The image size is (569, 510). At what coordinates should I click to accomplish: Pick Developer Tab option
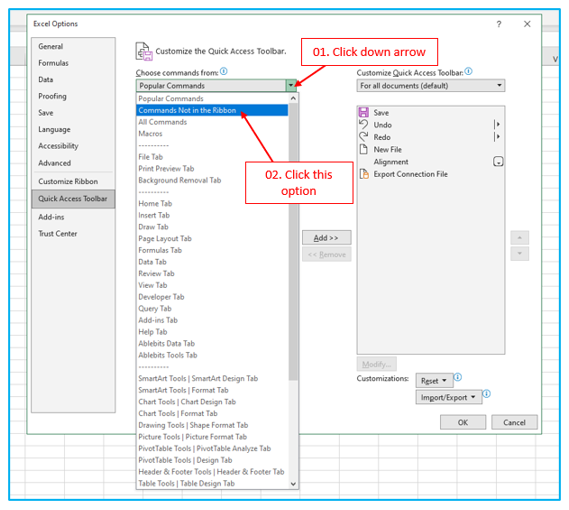click(212, 297)
